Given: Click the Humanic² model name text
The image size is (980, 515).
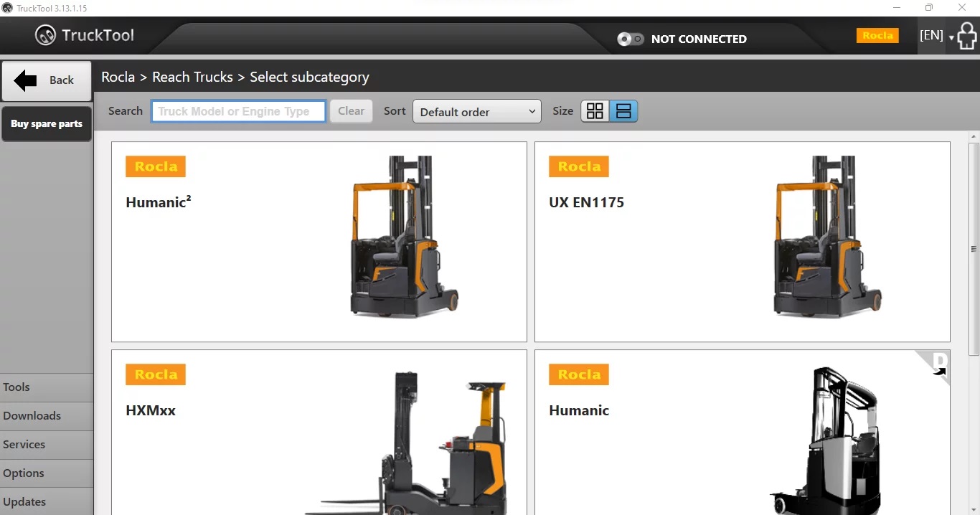Looking at the screenshot, I should pos(159,202).
